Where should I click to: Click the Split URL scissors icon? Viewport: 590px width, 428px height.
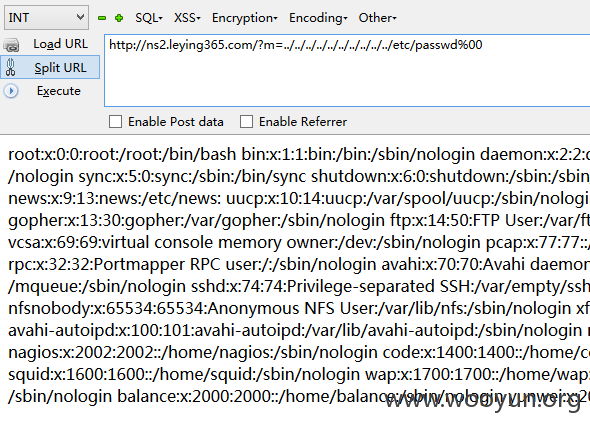coord(11,67)
